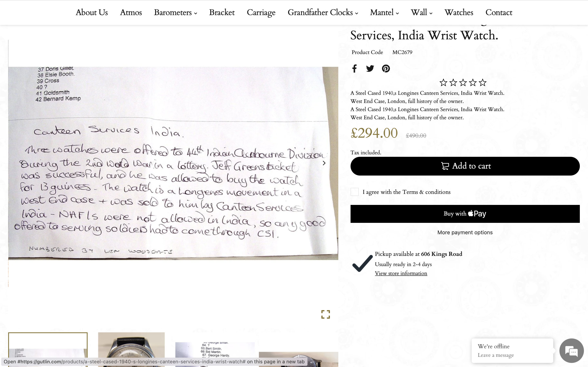This screenshot has height=367, width=588.
Task: Expand the Wall dropdown menu
Action: tap(422, 12)
